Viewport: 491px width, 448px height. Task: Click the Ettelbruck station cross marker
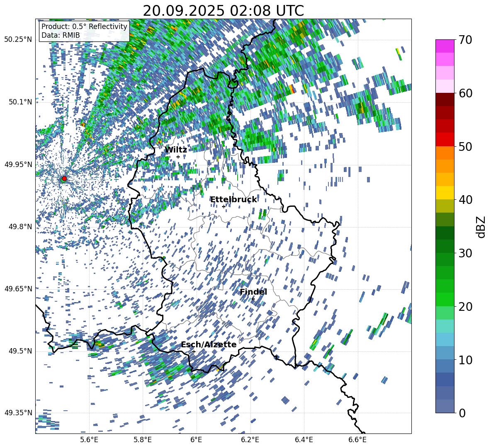coord(224,206)
